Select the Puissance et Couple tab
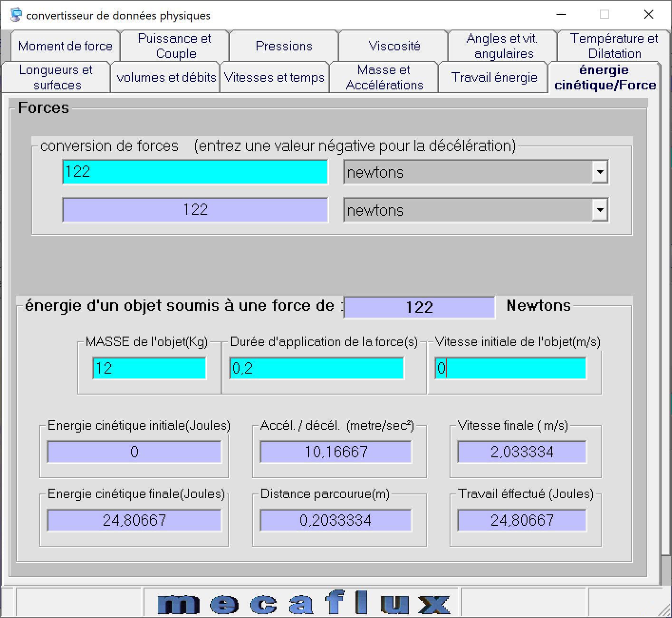 174,46
